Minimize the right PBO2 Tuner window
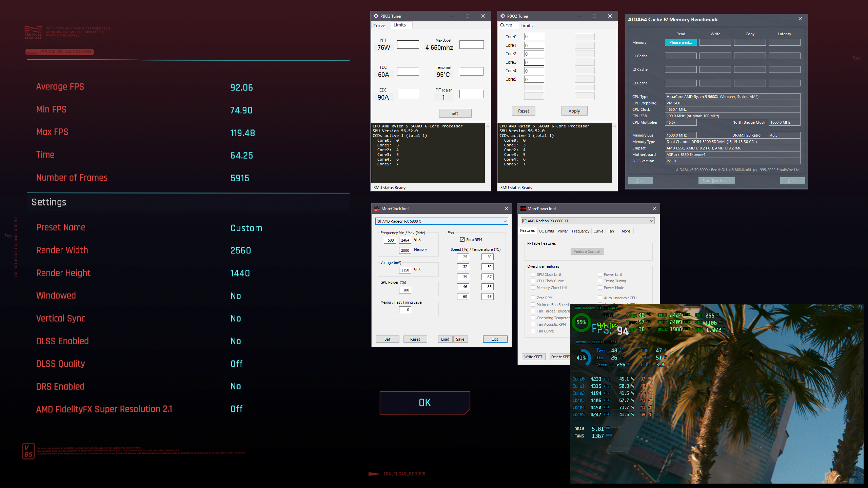This screenshot has width=868, height=488. pos(579,16)
